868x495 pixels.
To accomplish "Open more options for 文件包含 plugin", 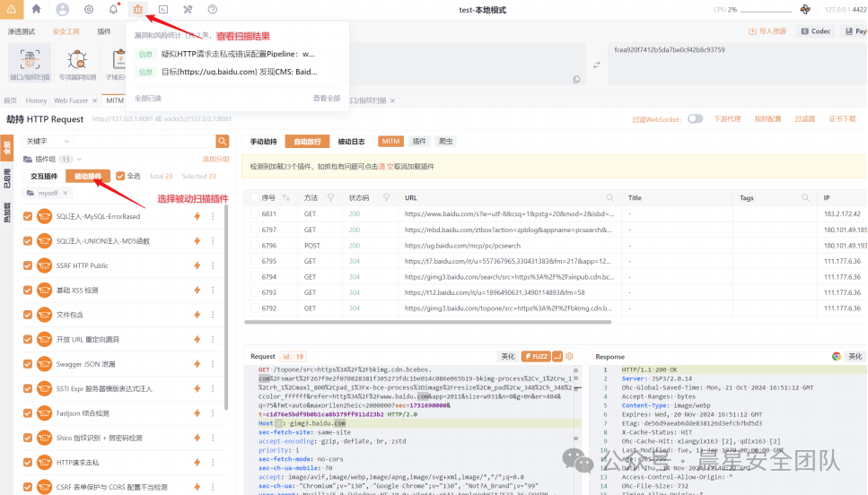I will click(213, 315).
